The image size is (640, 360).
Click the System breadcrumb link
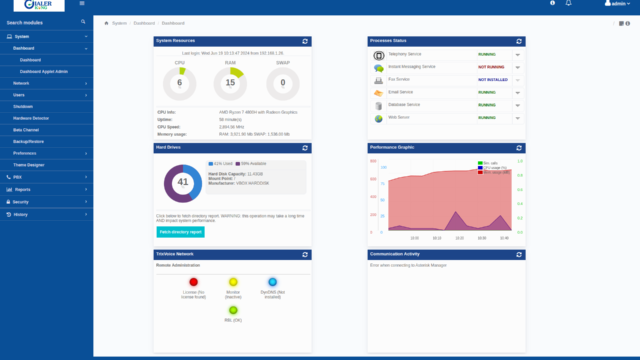click(119, 23)
